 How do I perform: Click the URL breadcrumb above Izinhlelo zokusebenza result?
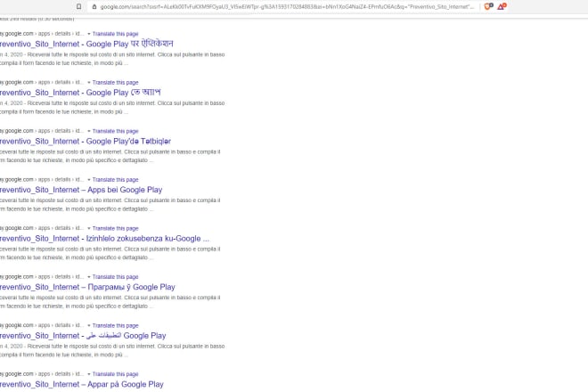pyautogui.click(x=42, y=228)
